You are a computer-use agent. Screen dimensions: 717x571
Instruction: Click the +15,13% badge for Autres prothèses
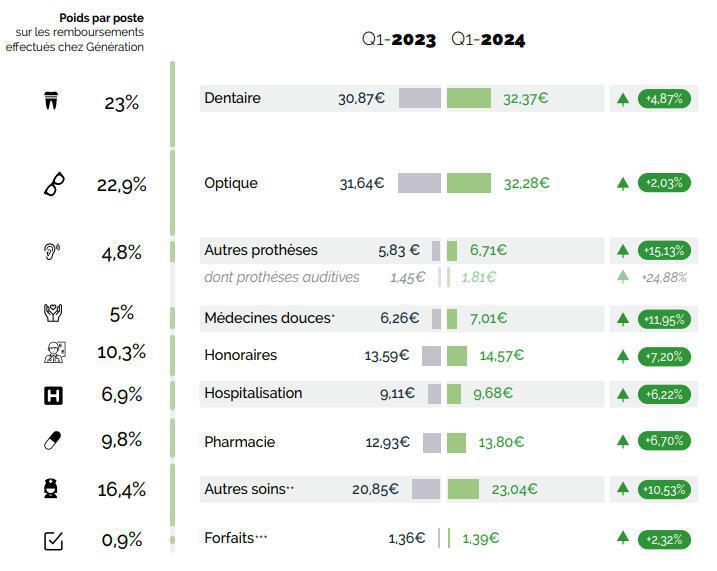point(664,250)
